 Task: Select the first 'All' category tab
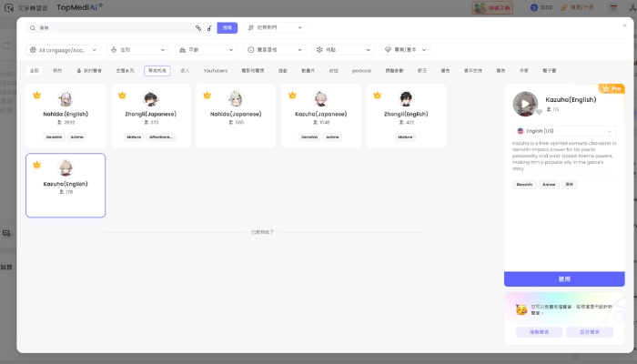pos(35,71)
